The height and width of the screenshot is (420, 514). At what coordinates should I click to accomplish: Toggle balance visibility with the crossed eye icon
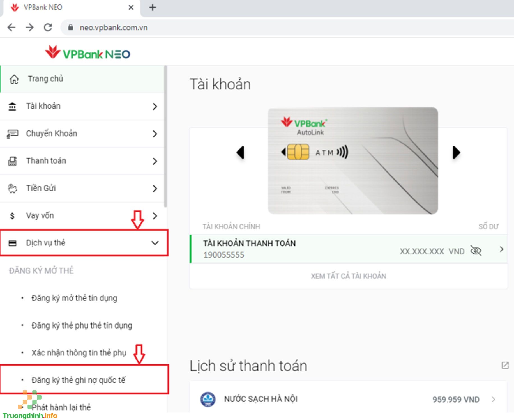[x=476, y=251]
